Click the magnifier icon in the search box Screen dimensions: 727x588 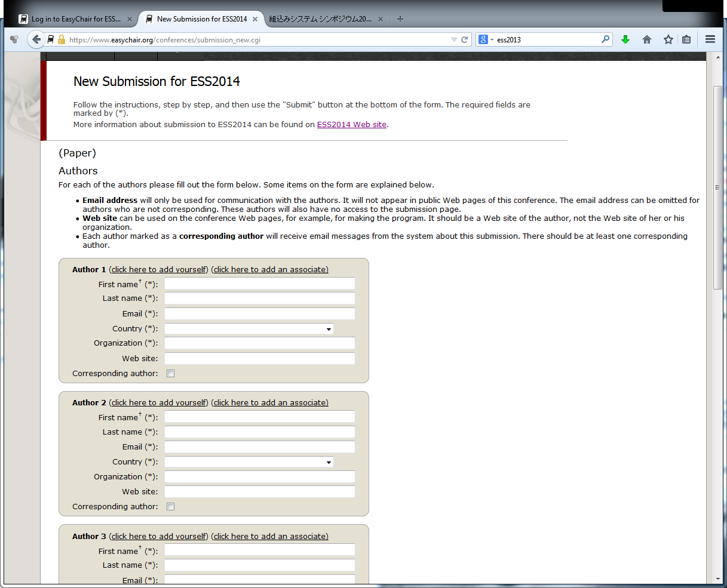[x=606, y=39]
